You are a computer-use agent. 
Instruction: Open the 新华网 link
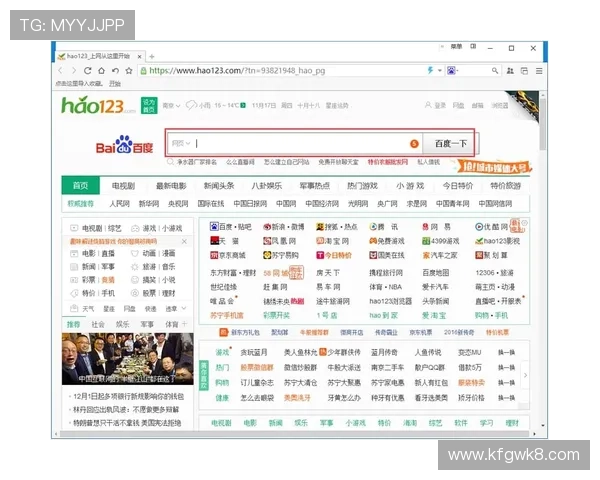click(149, 204)
